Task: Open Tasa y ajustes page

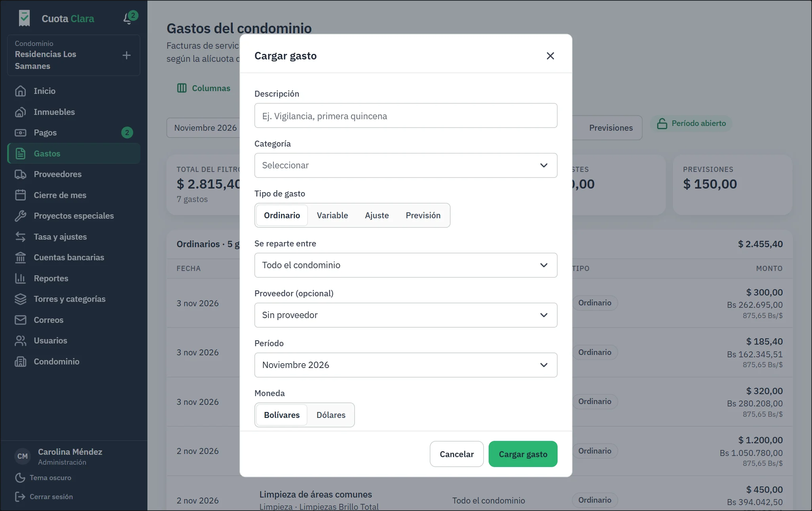Action: (x=74, y=237)
